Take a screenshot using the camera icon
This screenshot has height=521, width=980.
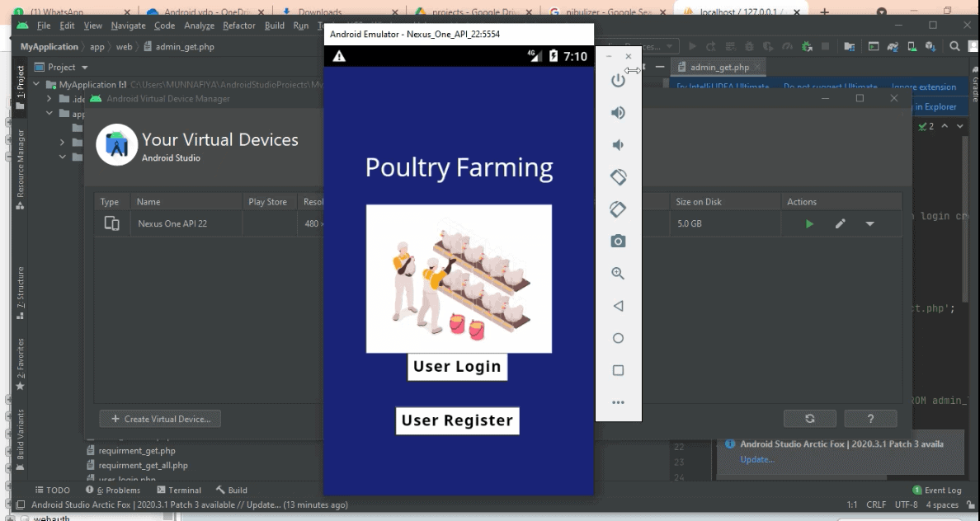pyautogui.click(x=618, y=241)
